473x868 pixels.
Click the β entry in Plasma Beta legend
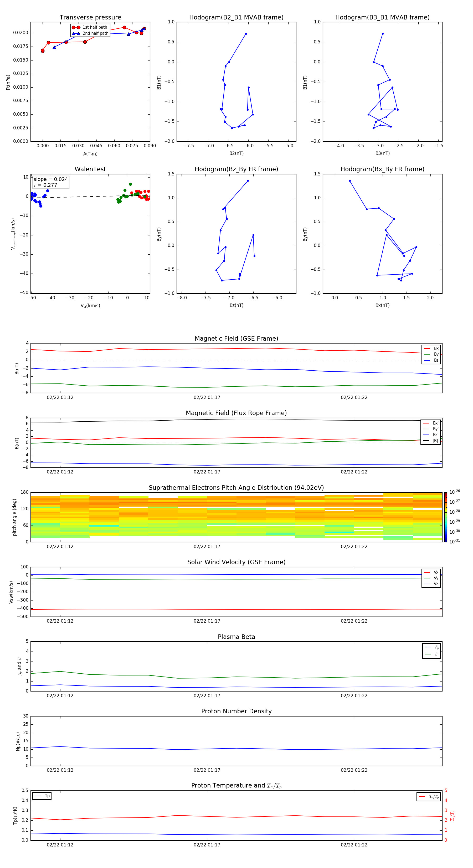(x=431, y=654)
